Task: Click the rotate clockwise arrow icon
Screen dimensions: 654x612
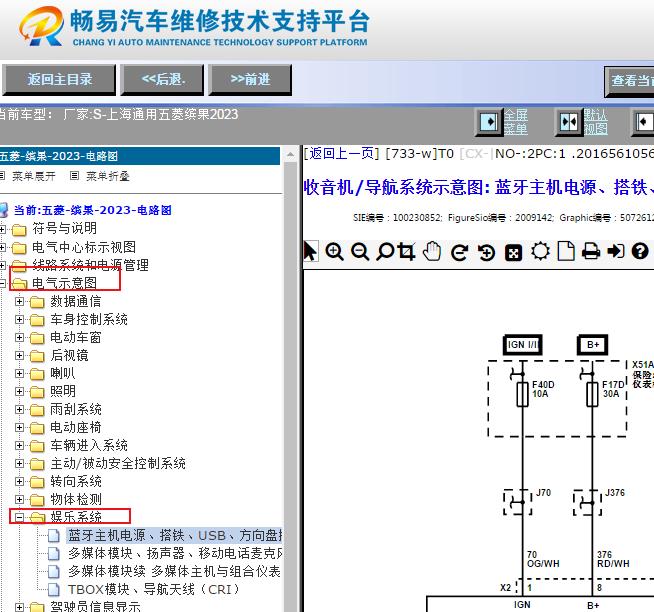Action: pyautogui.click(x=460, y=252)
